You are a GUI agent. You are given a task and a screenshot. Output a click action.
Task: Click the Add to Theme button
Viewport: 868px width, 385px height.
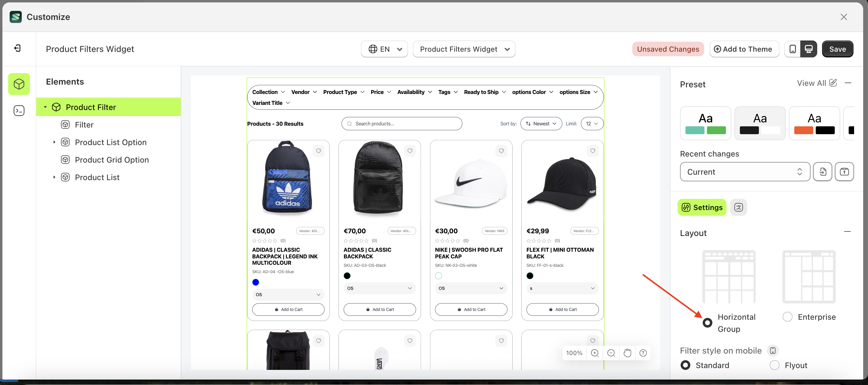pos(744,49)
